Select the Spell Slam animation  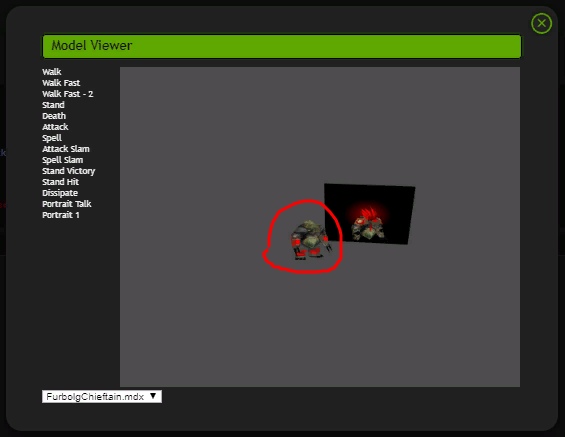[x=62, y=160]
